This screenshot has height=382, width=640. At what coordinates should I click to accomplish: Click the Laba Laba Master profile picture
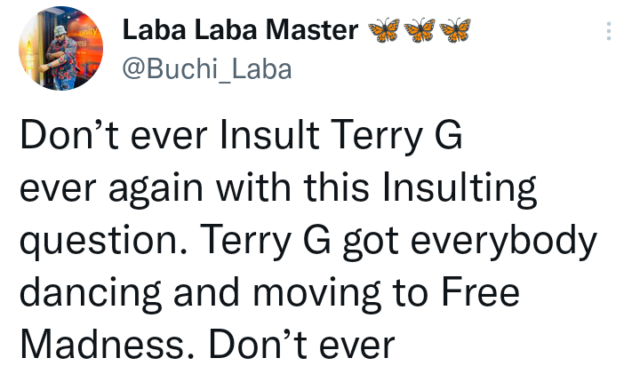pyautogui.click(x=61, y=48)
